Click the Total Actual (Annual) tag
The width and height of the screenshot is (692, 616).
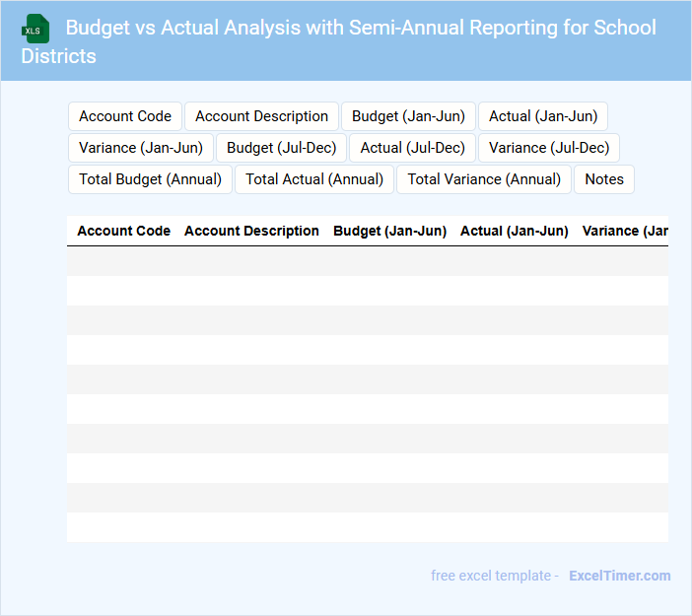(314, 179)
